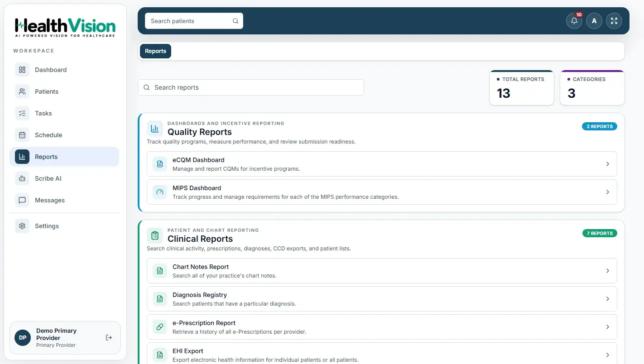Open notifications bell with 10 badge

pyautogui.click(x=574, y=21)
